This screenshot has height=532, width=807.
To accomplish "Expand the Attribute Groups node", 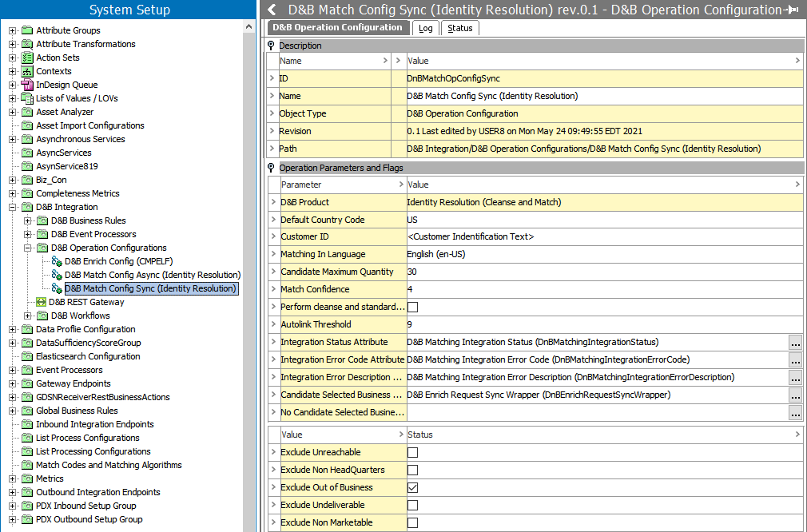I will point(13,31).
